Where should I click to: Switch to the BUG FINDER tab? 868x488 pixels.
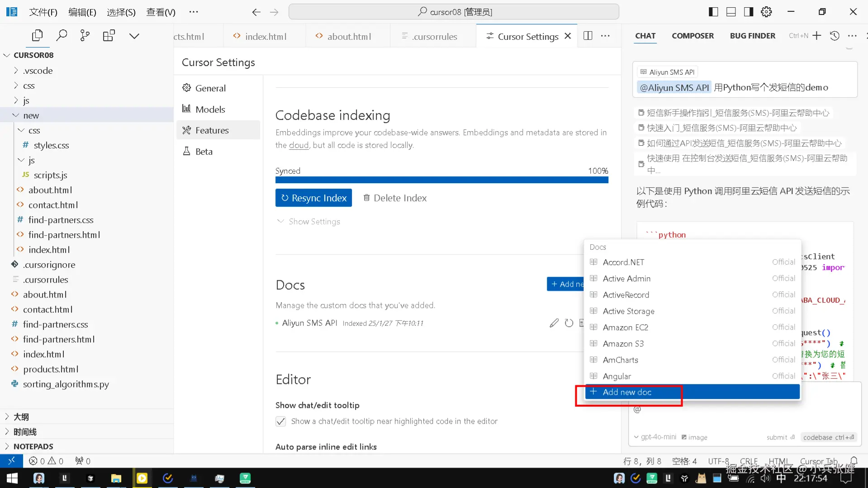click(752, 36)
